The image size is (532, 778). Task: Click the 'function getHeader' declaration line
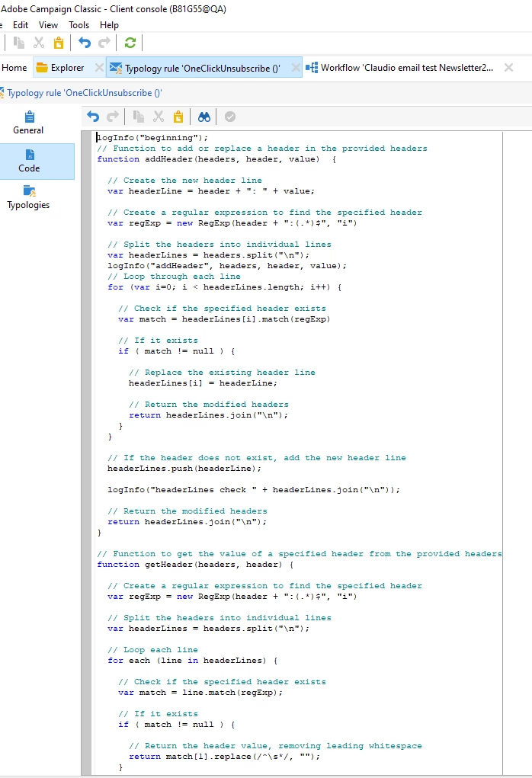tap(196, 564)
